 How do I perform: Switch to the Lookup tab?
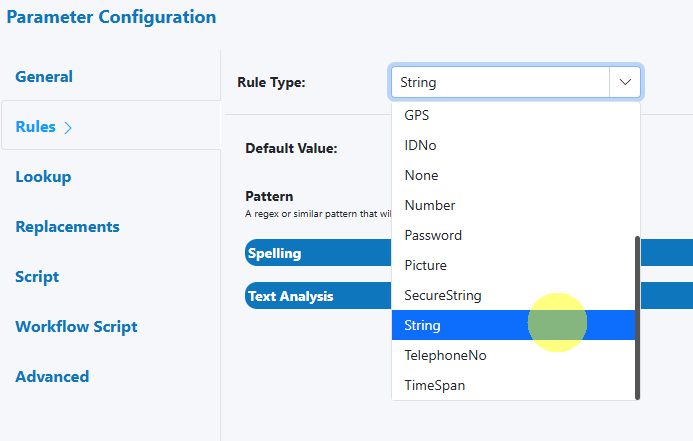[x=43, y=176]
